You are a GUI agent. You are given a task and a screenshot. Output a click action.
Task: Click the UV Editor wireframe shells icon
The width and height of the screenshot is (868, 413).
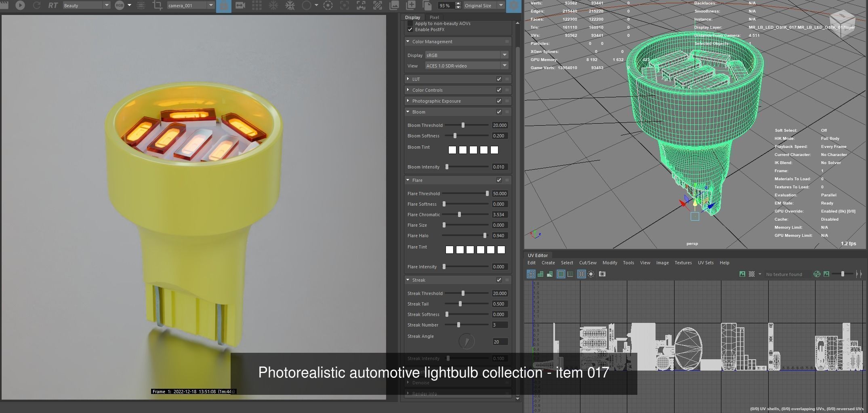click(x=531, y=274)
